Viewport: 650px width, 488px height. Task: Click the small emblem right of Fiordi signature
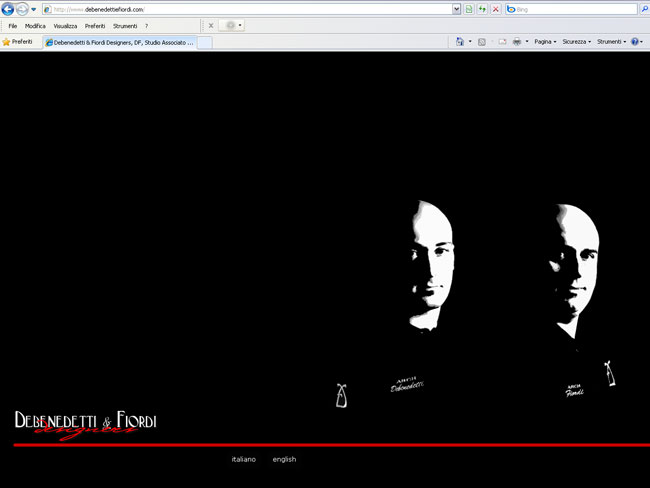(610, 374)
